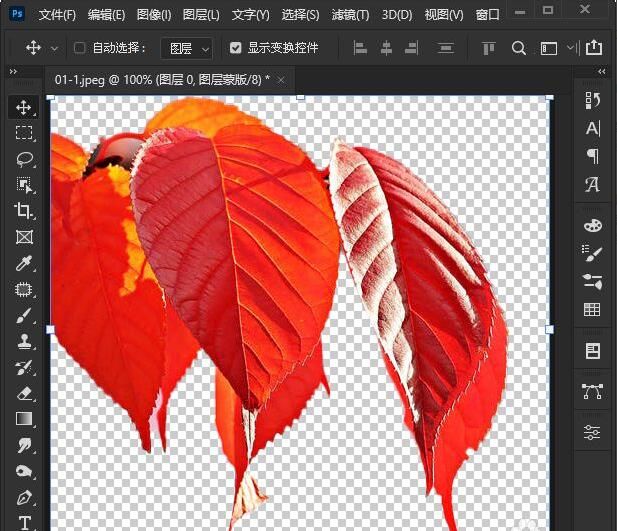Screen dimensions: 617x531
Task: Select the Gradient tool
Action: [x=24, y=419]
